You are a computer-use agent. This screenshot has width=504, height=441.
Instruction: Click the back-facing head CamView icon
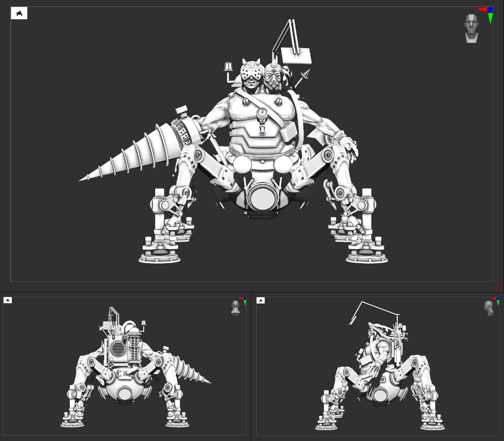(x=236, y=308)
